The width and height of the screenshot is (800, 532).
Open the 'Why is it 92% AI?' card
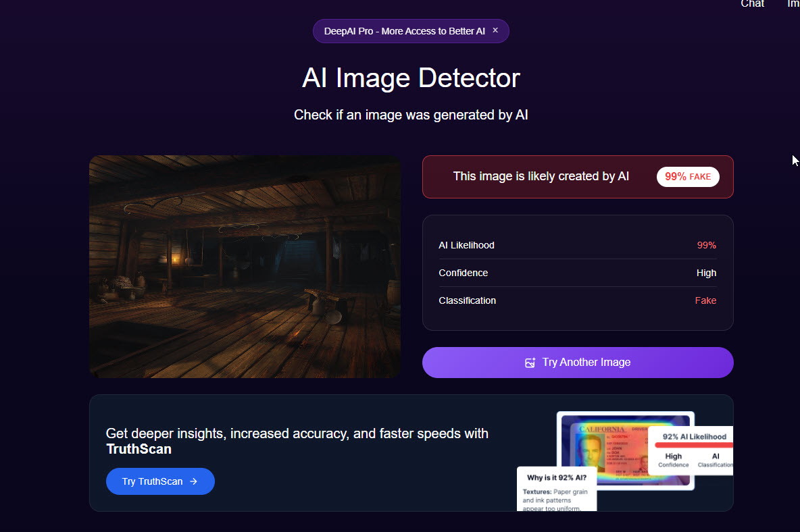(x=557, y=489)
